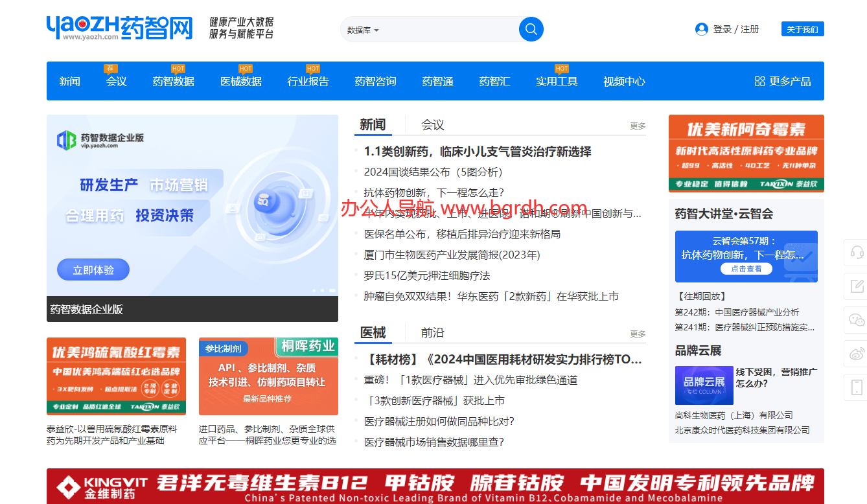Open the 更多产品 grid menu
Screen dimensions: 867x504
(x=783, y=81)
